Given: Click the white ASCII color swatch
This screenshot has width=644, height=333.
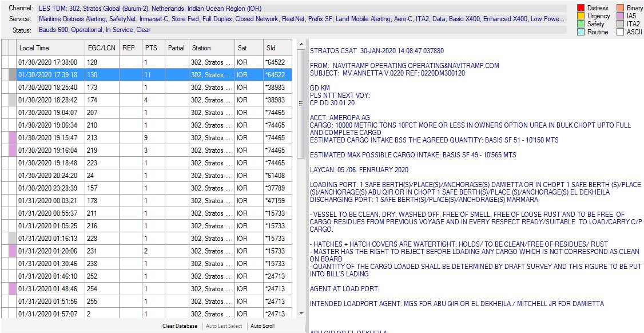Looking at the screenshot, I should click(x=620, y=32).
